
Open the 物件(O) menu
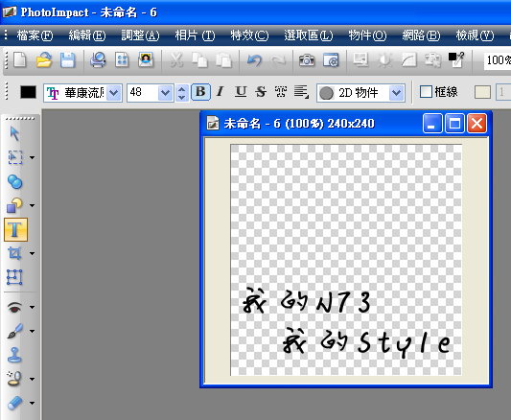pyautogui.click(x=367, y=35)
